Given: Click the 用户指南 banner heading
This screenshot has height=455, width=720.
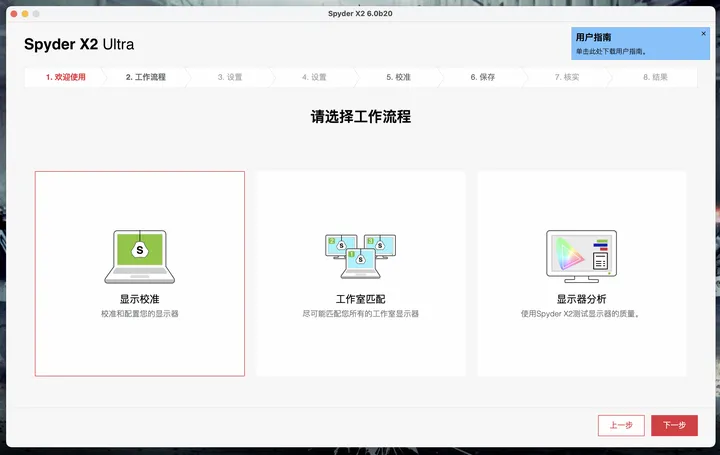Looking at the screenshot, I should point(593,37).
